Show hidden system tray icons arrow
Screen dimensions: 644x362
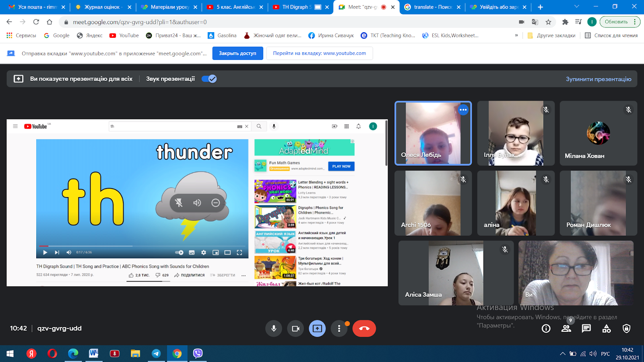pos(562,354)
